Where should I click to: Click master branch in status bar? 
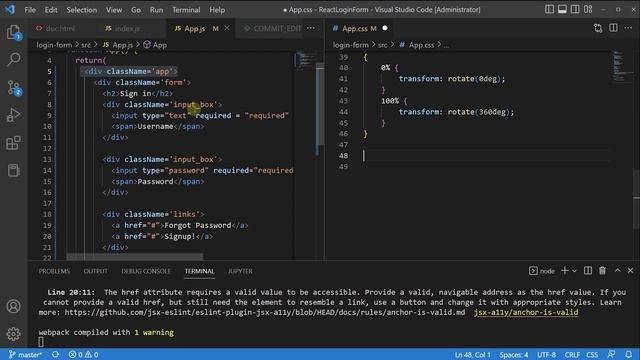[x=25, y=355]
